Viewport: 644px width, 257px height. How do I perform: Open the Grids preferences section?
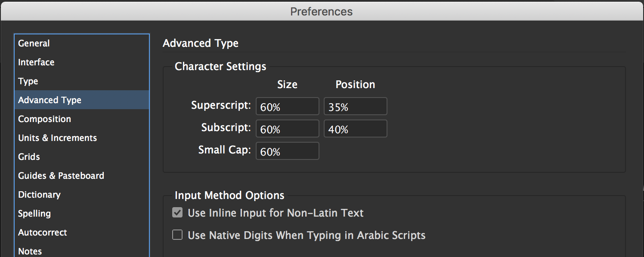(29, 157)
